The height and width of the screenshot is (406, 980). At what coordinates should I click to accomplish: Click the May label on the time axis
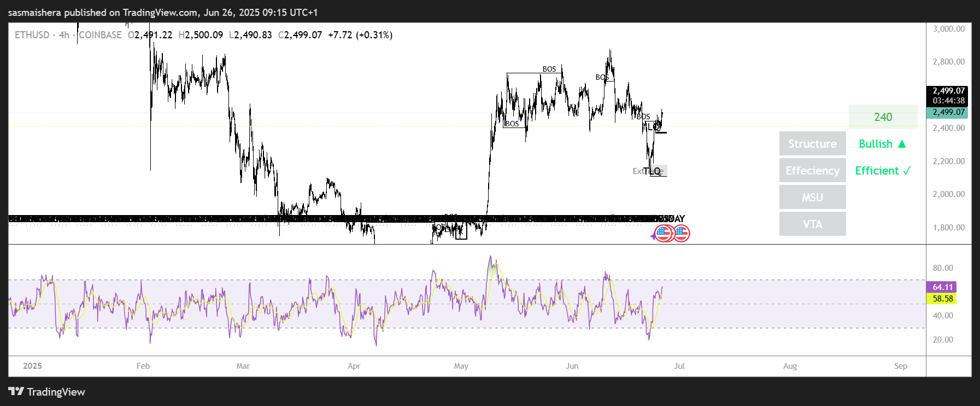(461, 366)
